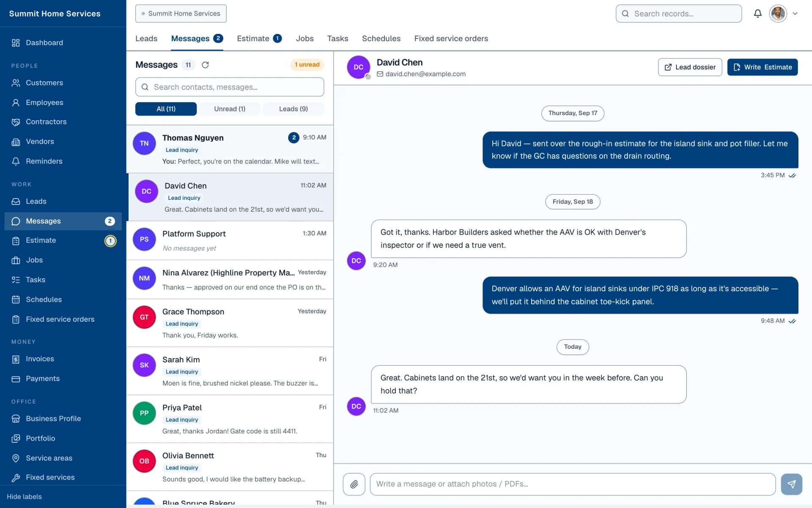
Task: Switch to the Estimate top tab
Action: (259, 39)
